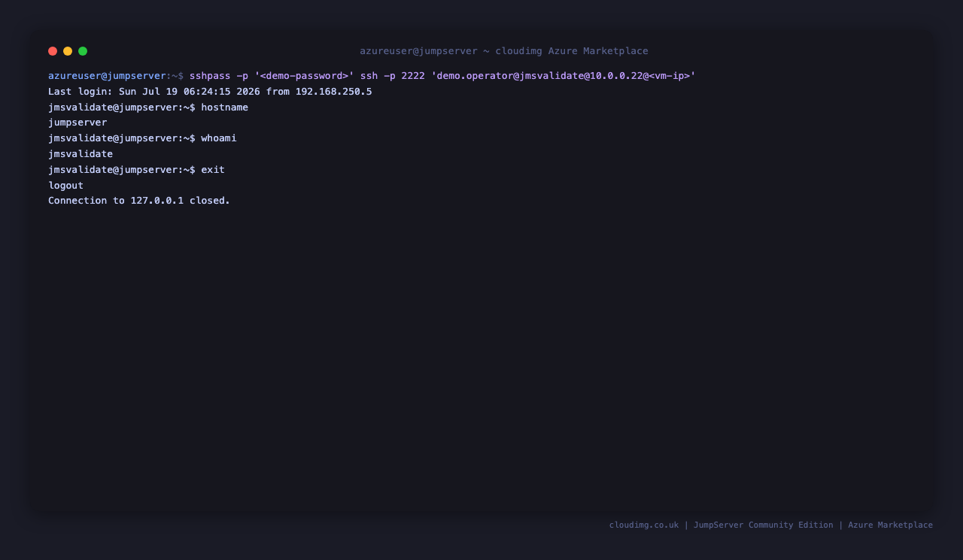Click the 'logout' output line
Image resolution: width=963 pixels, height=560 pixels.
coord(65,186)
